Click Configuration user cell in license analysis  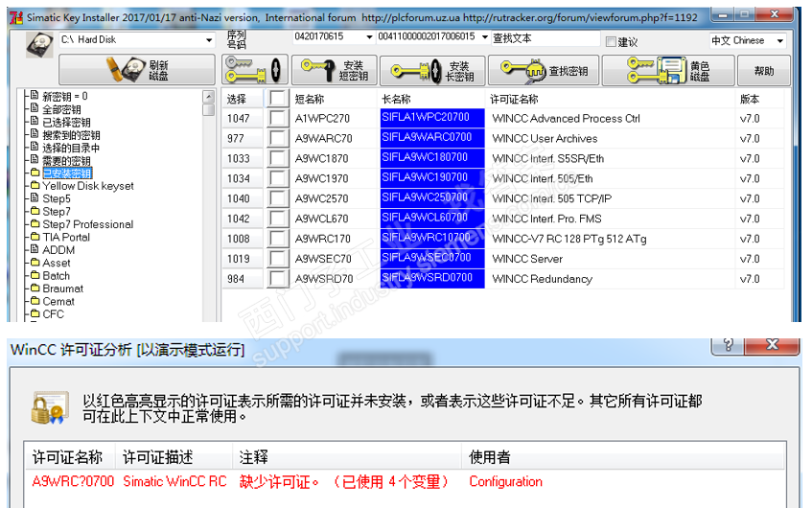(x=506, y=481)
